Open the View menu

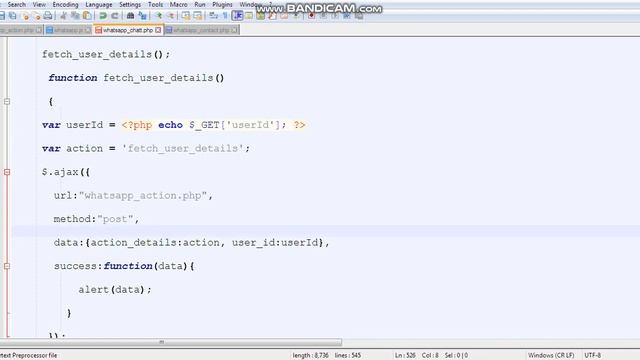39,4
